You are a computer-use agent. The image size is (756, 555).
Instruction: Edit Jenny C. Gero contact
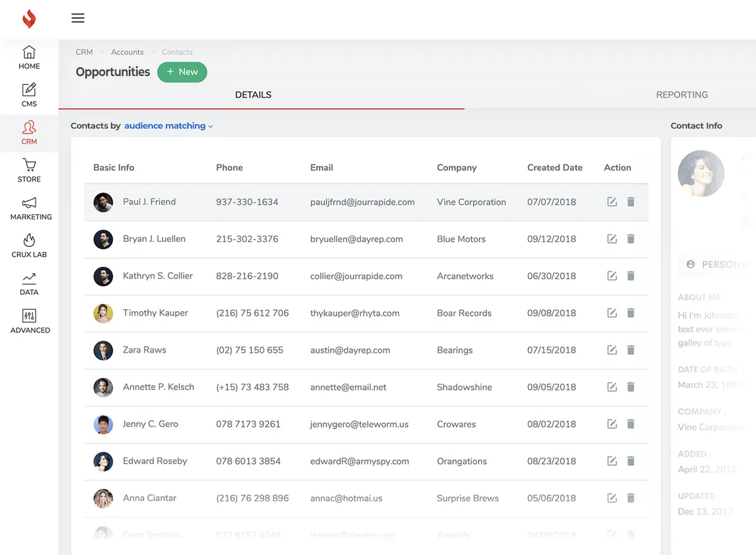[x=612, y=424]
